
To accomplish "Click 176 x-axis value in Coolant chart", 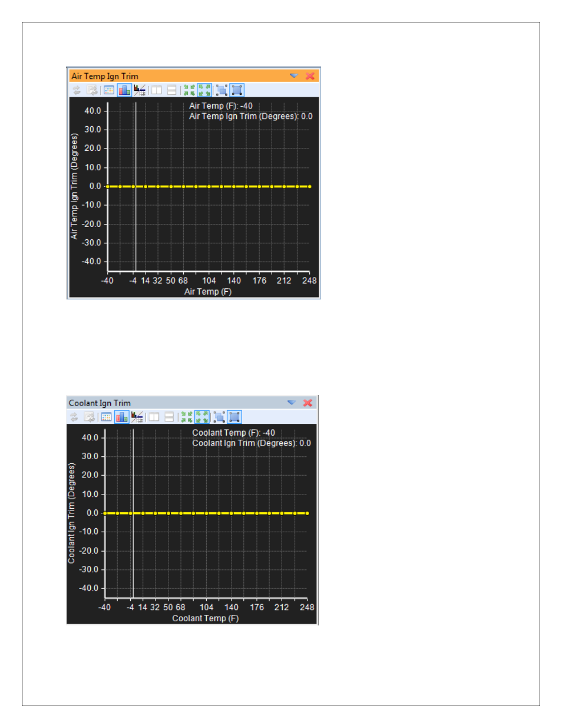I will 257,607.
